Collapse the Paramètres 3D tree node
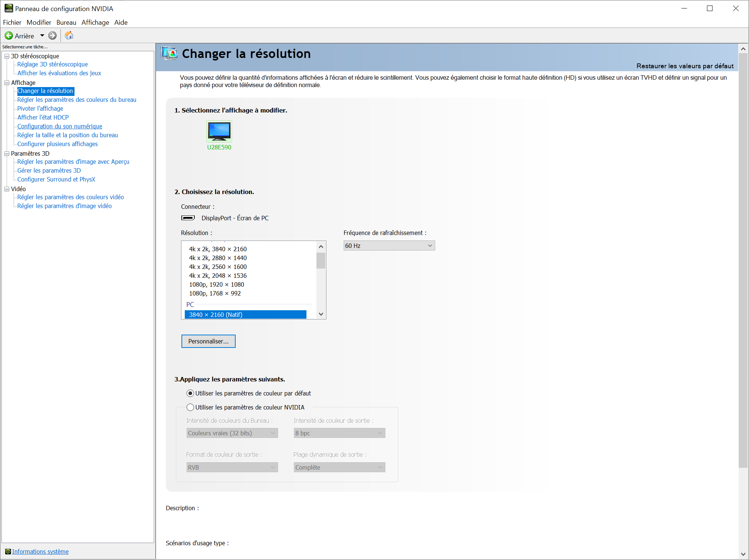Viewport: 749px width, 560px height. (x=7, y=153)
